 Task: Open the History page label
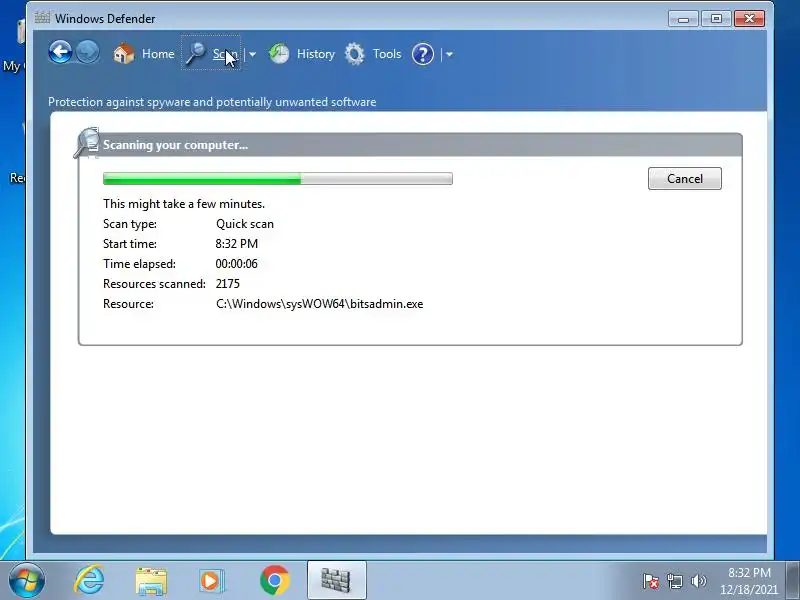(x=316, y=54)
